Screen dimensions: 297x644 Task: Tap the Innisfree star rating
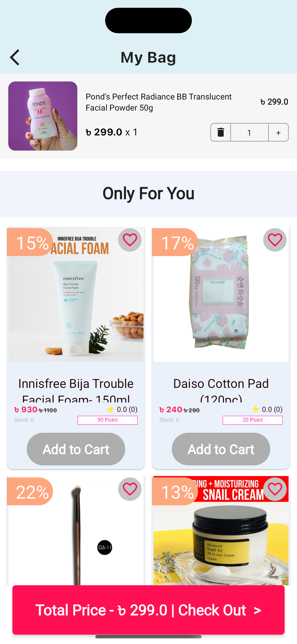point(122,409)
